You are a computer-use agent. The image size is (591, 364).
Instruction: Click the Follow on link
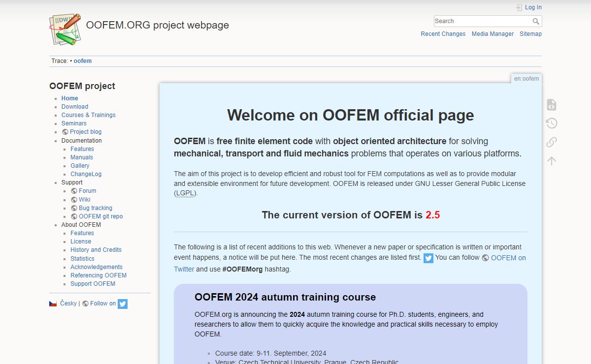click(103, 303)
